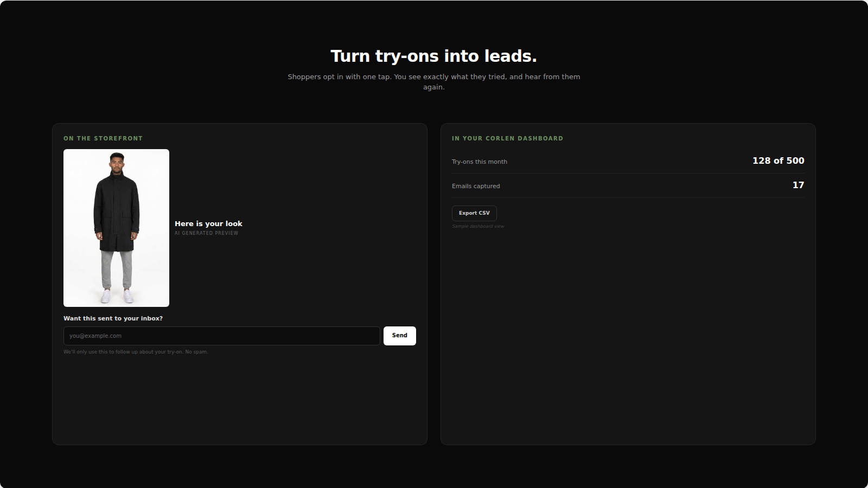Click the "Emails captured" row label
The image size is (868, 488).
476,186
